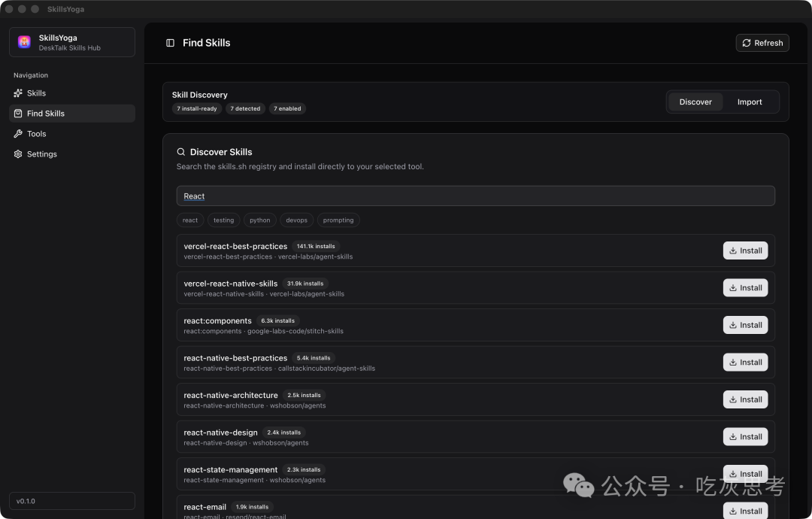Click the SkillsYoga app logo icon

coord(24,42)
